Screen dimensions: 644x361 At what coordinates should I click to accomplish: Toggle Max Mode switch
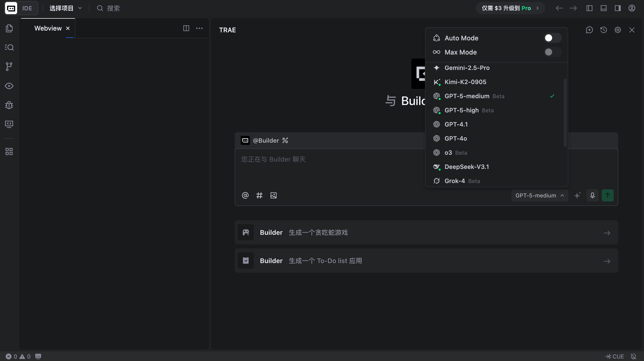(552, 52)
